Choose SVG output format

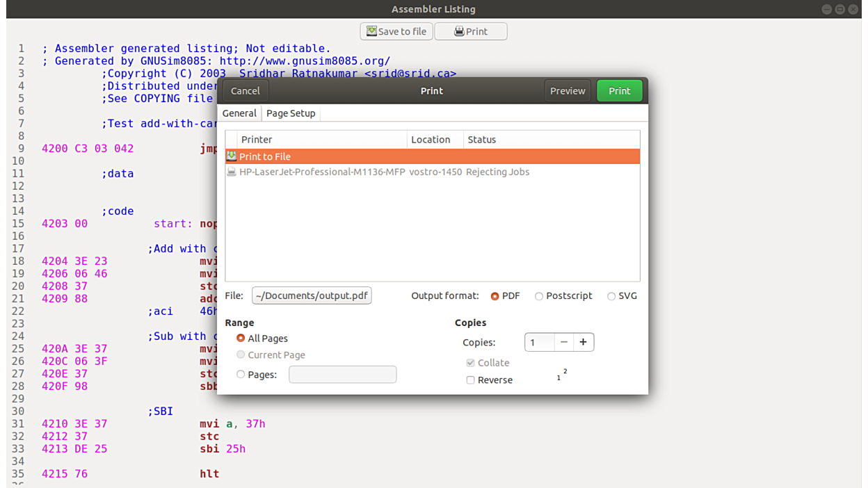(x=611, y=296)
